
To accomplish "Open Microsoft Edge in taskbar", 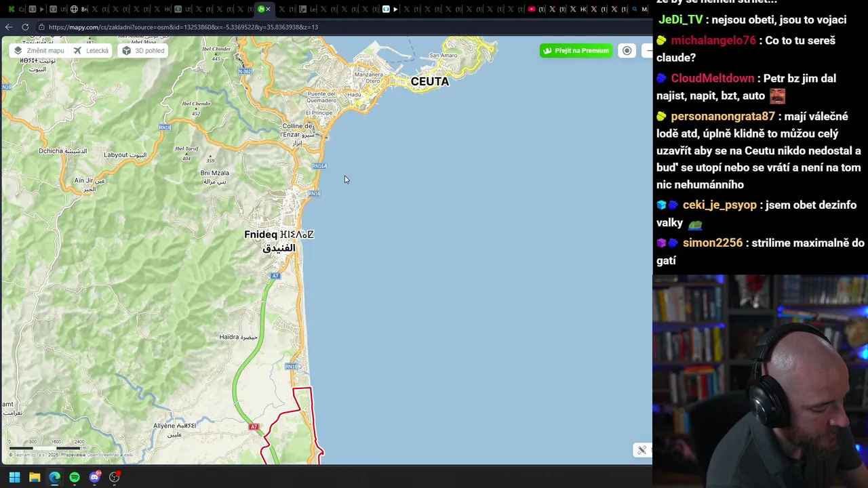I will [54, 477].
